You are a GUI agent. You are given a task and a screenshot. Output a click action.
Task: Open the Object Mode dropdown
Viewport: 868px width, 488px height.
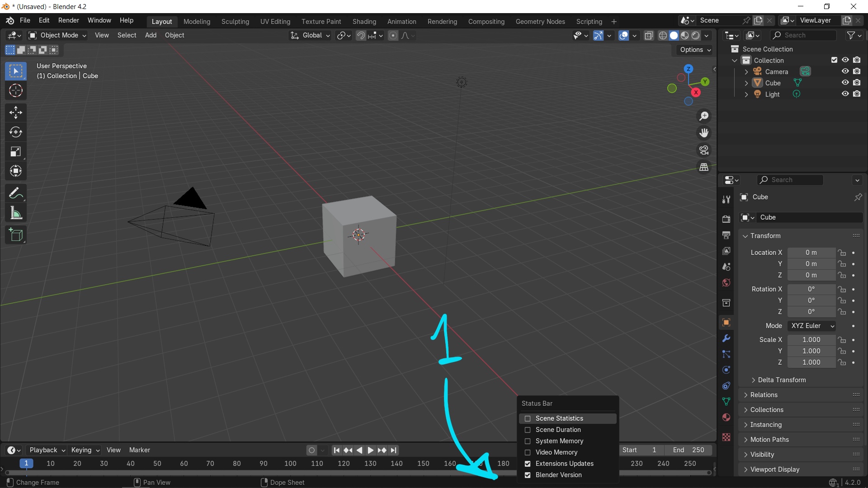(x=57, y=35)
